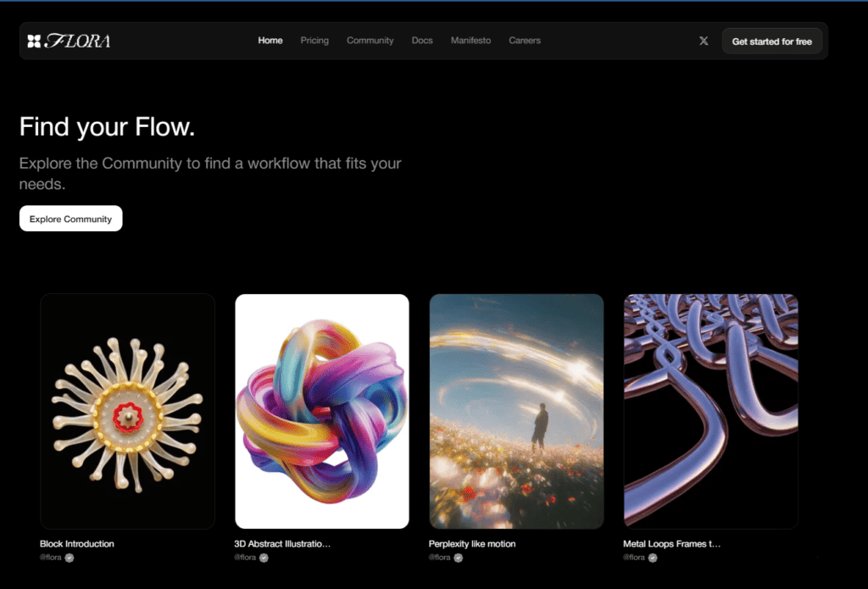Open the Perplexity like motion thumbnail

(516, 411)
